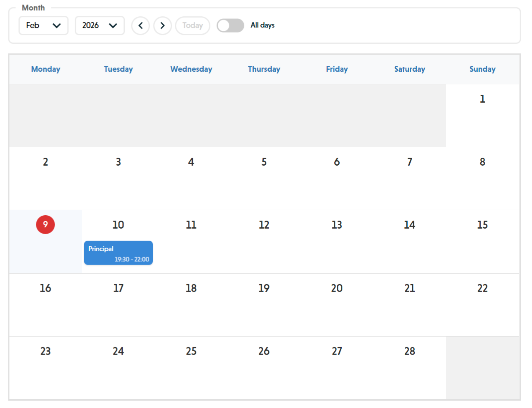Open the Principal event on February 10
532x408 pixels.
click(x=118, y=252)
